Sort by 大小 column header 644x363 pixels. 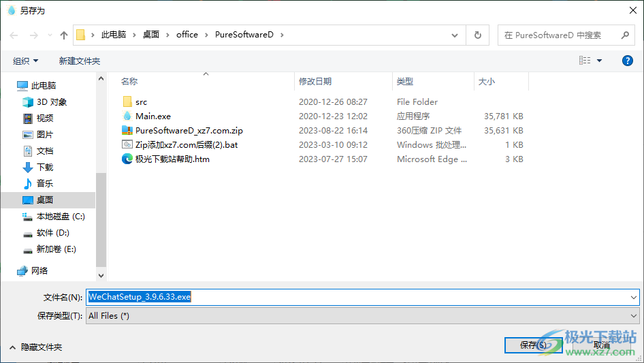point(486,82)
